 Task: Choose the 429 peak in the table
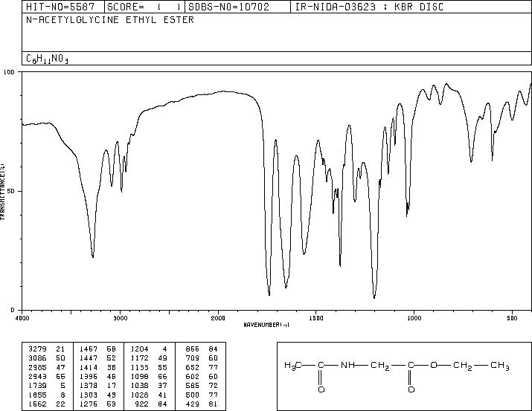(193, 404)
